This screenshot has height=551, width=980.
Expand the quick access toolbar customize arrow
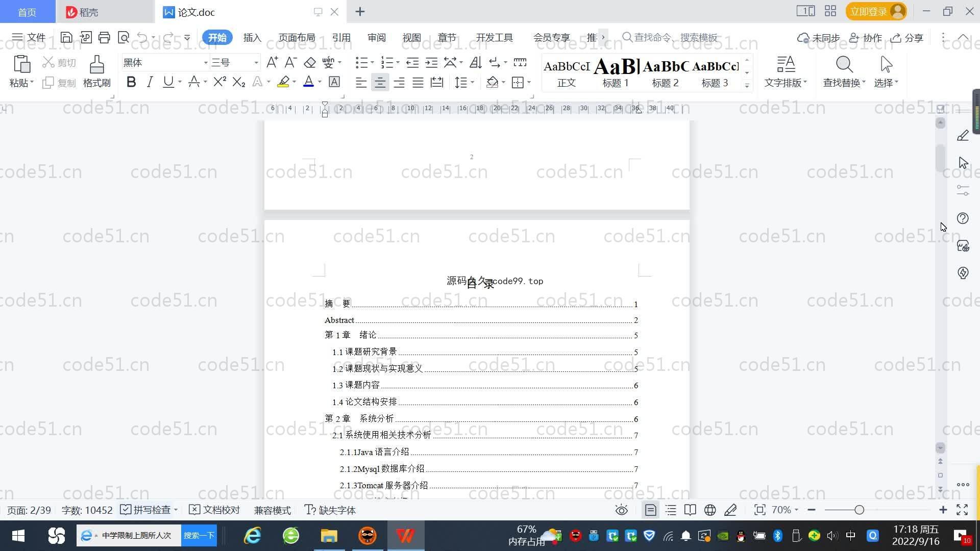coord(187,37)
